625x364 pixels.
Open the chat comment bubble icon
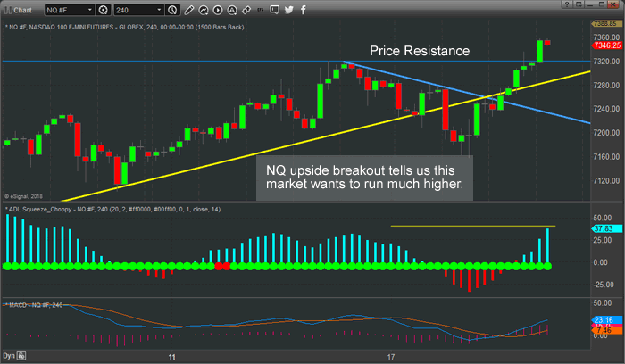click(x=275, y=10)
